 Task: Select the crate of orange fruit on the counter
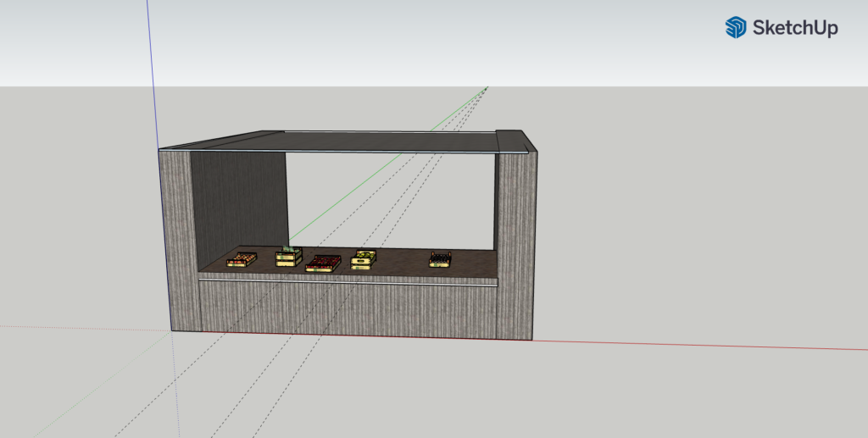point(242,259)
